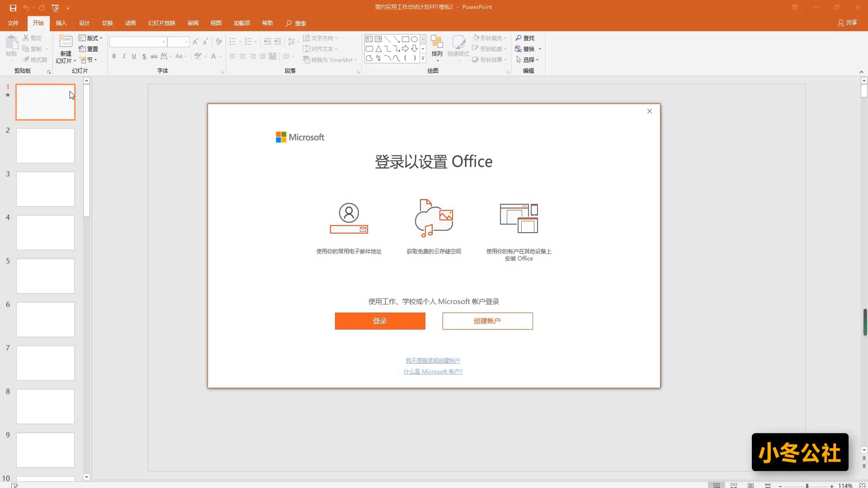Viewport: 868px width, 488px height.
Task: Click the decrease font size icon
Action: tap(205, 42)
